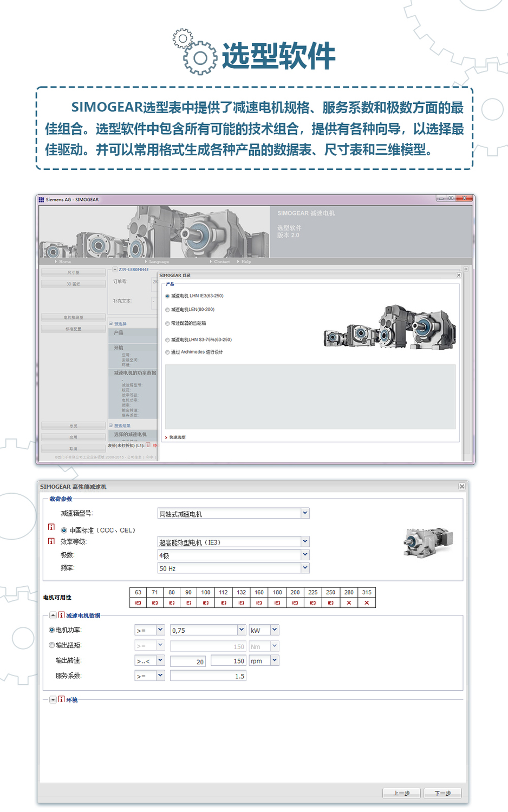Click the 应用 button in the sidebar
This screenshot has width=508, height=812.
73,437
